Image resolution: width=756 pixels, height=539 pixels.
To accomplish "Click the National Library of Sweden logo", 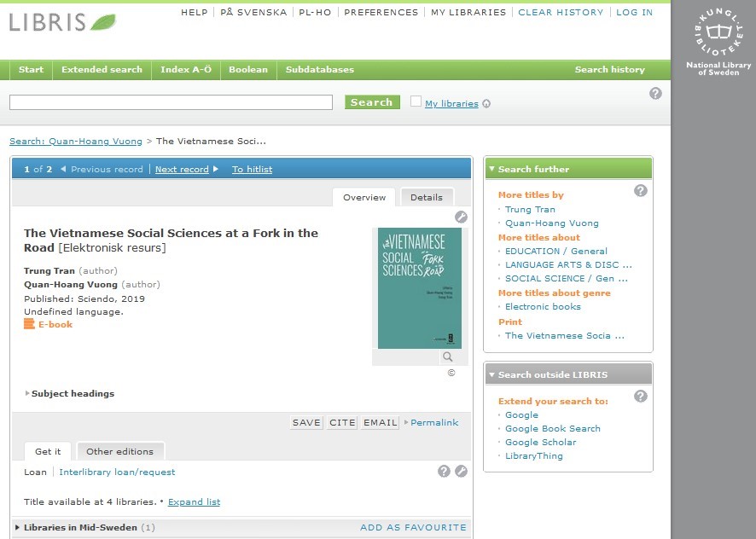I will [x=718, y=43].
